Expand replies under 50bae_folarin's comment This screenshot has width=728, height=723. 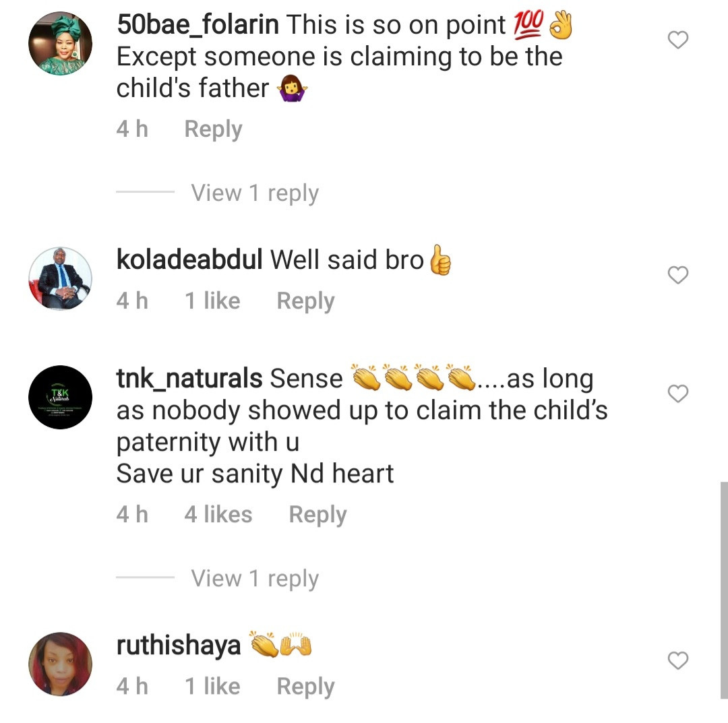click(254, 193)
